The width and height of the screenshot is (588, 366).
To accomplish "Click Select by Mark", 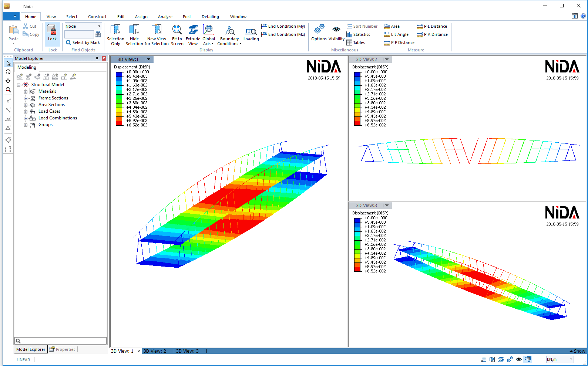I will tap(83, 43).
